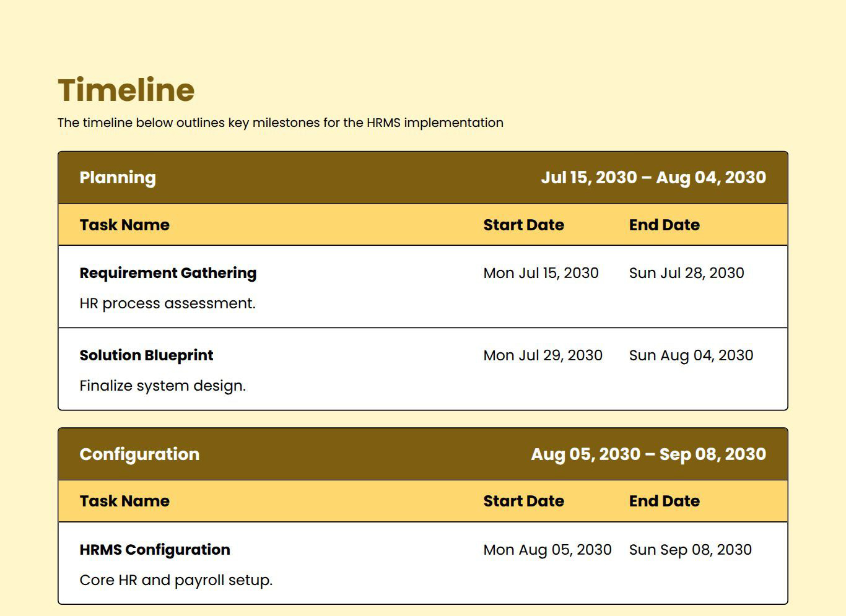846x616 pixels.
Task: Click the Sun Jul 28, 2030 end date
Action: (x=686, y=273)
